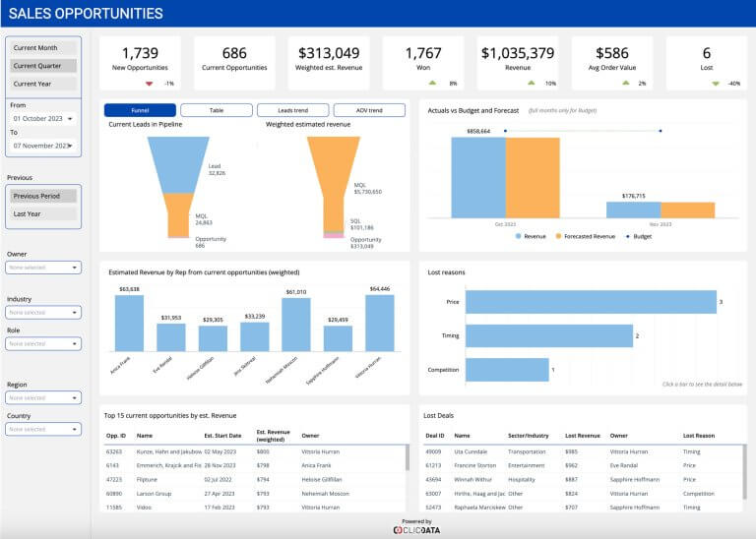Click the ClicData logo in the footer
This screenshot has height=539, width=756.
[x=417, y=530]
